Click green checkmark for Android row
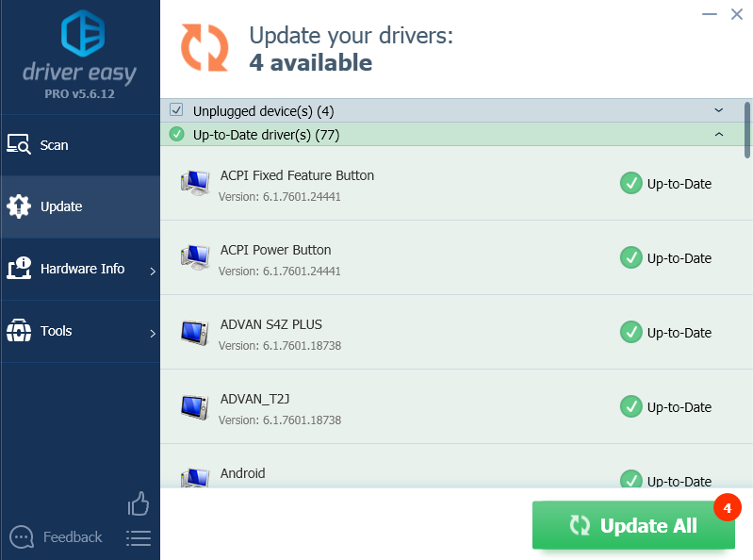The height and width of the screenshot is (560, 753). coord(631,479)
